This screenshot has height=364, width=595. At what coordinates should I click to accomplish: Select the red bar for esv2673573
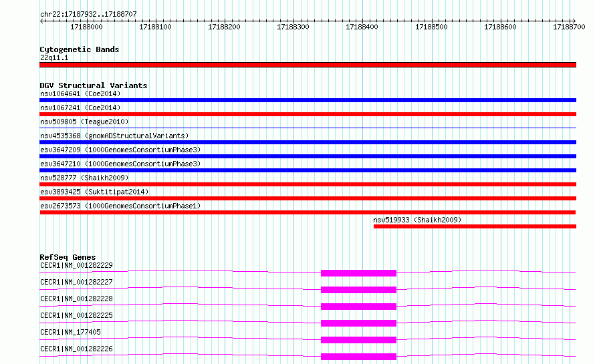pos(308,212)
